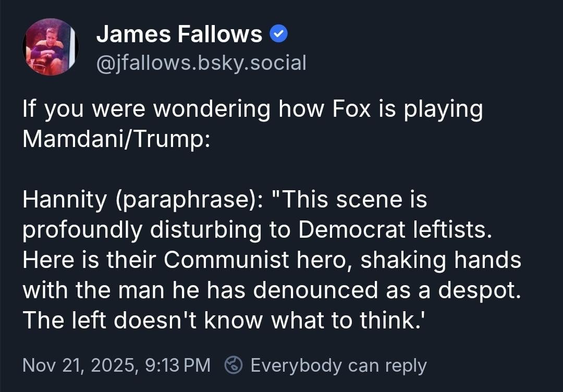Open James Fallows' profile avatar
This screenshot has width=563, height=392.
[50, 47]
